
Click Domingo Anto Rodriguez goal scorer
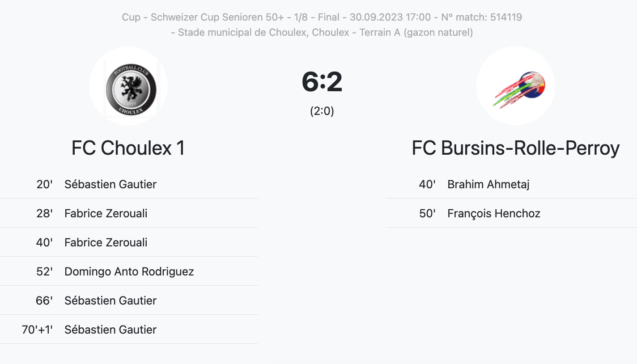(x=129, y=271)
